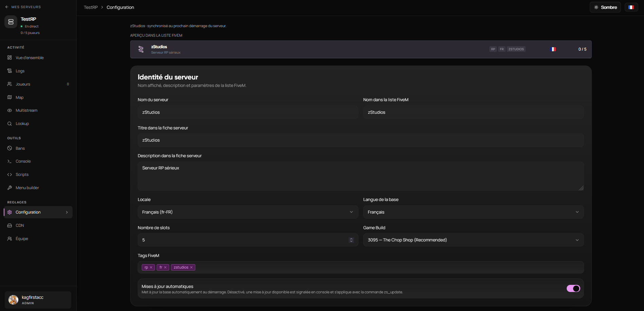
Task: Click the Joueurs count badge
Action: [68, 84]
